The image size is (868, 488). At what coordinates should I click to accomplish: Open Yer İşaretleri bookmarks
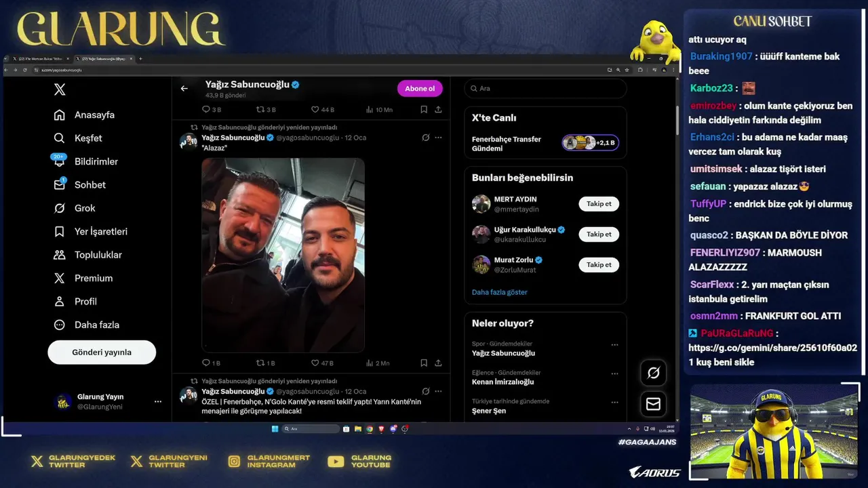click(91, 231)
